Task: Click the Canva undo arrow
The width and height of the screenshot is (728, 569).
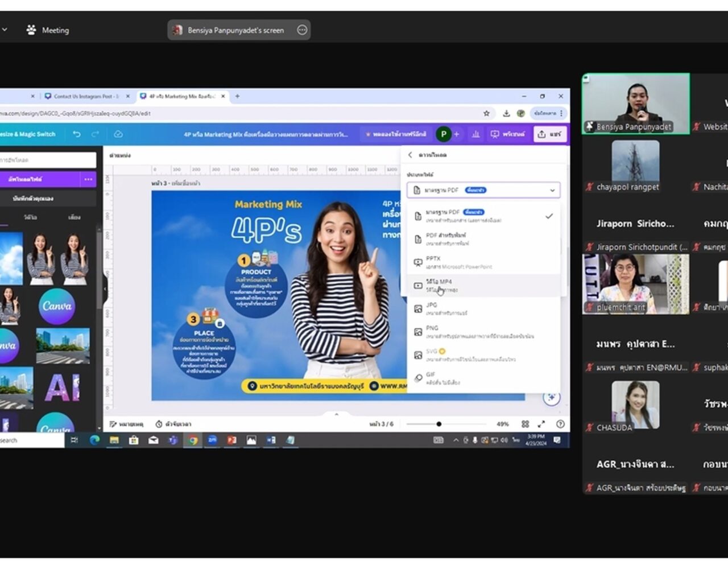Action: 77,134
